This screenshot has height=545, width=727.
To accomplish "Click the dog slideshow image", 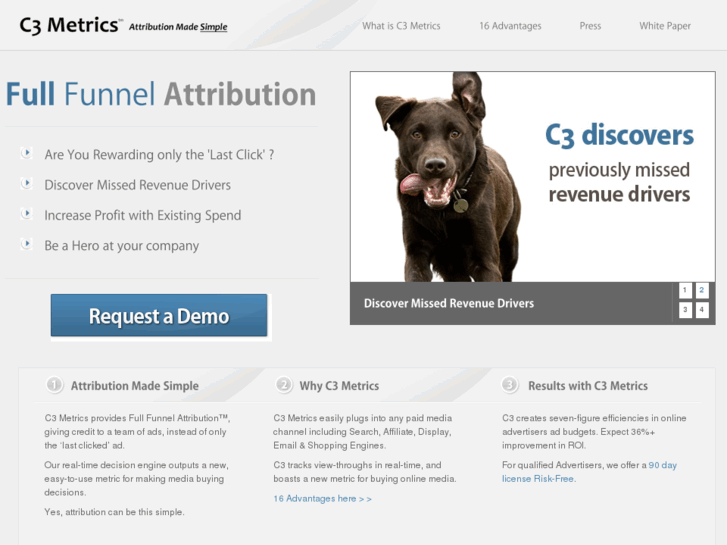I will pyautogui.click(x=533, y=177).
